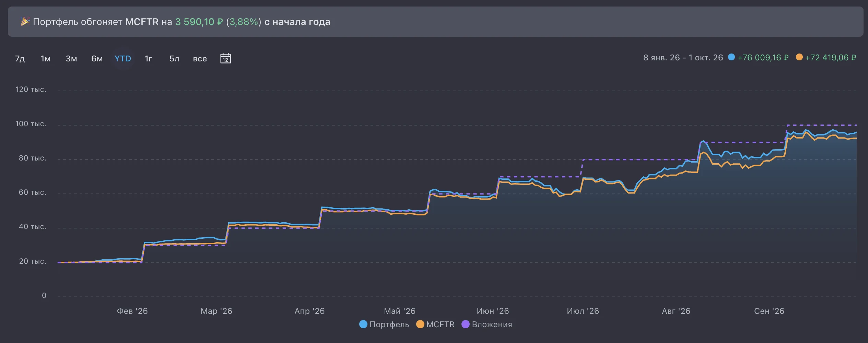Show the все (all time) range
Image resolution: width=868 pixels, height=343 pixels.
[200, 59]
